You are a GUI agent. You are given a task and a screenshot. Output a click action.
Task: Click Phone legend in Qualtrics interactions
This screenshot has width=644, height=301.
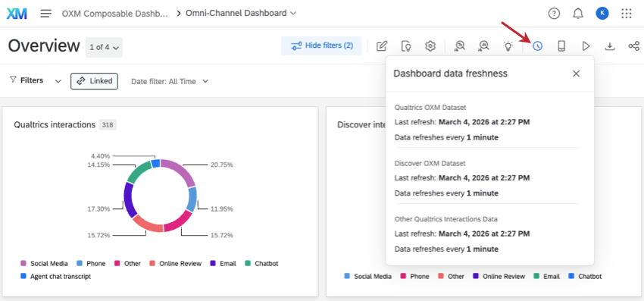pyautogui.click(x=91, y=264)
